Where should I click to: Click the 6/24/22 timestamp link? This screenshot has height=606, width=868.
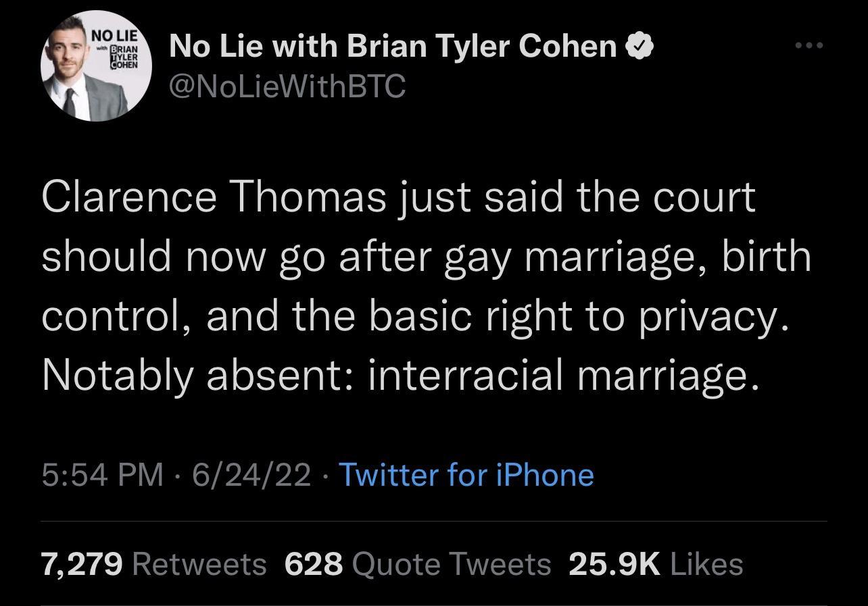tap(251, 475)
